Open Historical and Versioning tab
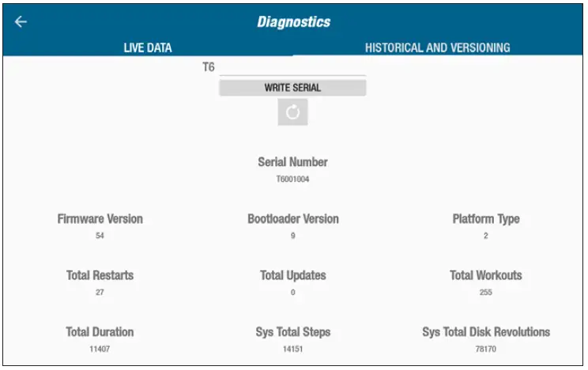The image size is (588, 370). click(x=437, y=47)
